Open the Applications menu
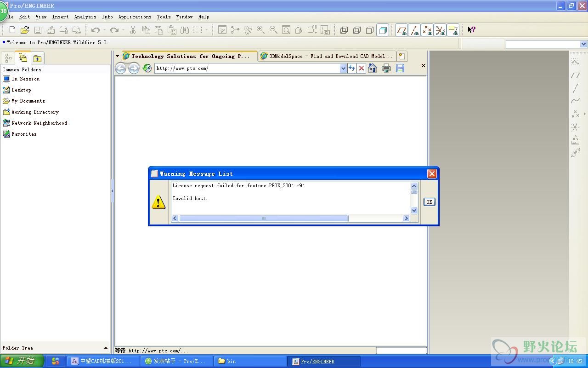The width and height of the screenshot is (588, 368). click(x=135, y=17)
